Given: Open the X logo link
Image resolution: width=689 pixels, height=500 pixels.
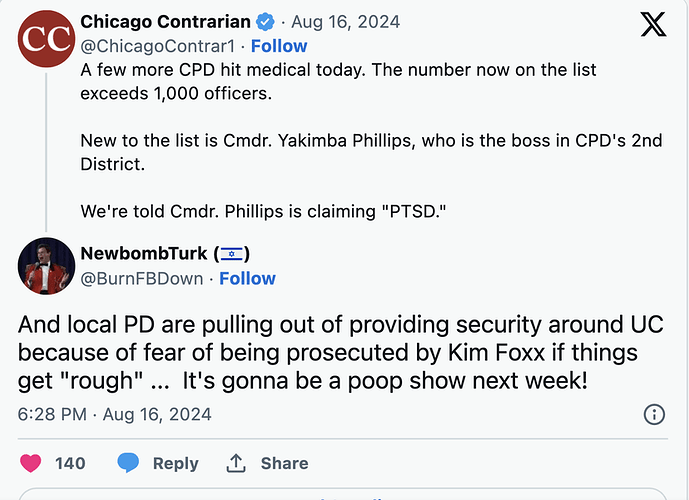Looking at the screenshot, I should pyautogui.click(x=653, y=25).
